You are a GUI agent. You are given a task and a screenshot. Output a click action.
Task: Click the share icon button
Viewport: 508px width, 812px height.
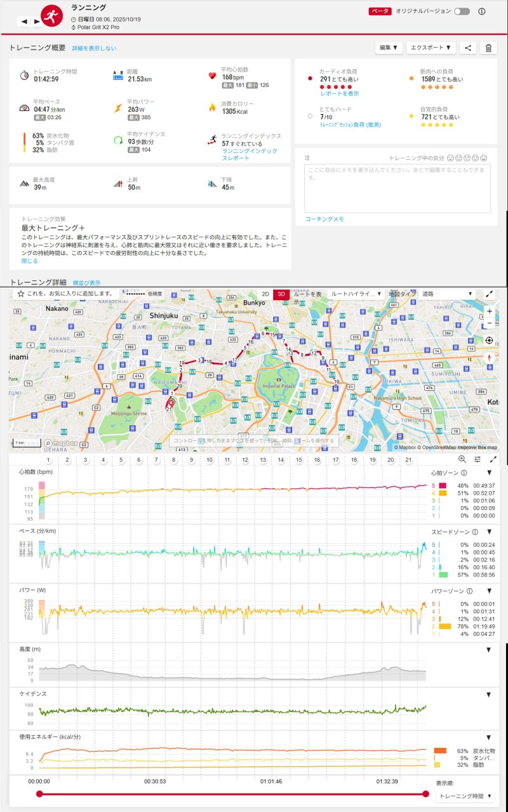[x=468, y=48]
